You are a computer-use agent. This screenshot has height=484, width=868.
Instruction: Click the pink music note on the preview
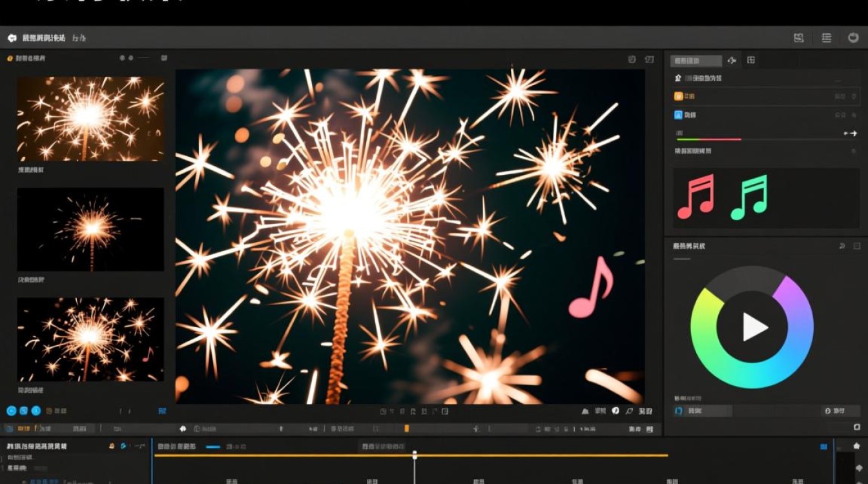tap(590, 287)
